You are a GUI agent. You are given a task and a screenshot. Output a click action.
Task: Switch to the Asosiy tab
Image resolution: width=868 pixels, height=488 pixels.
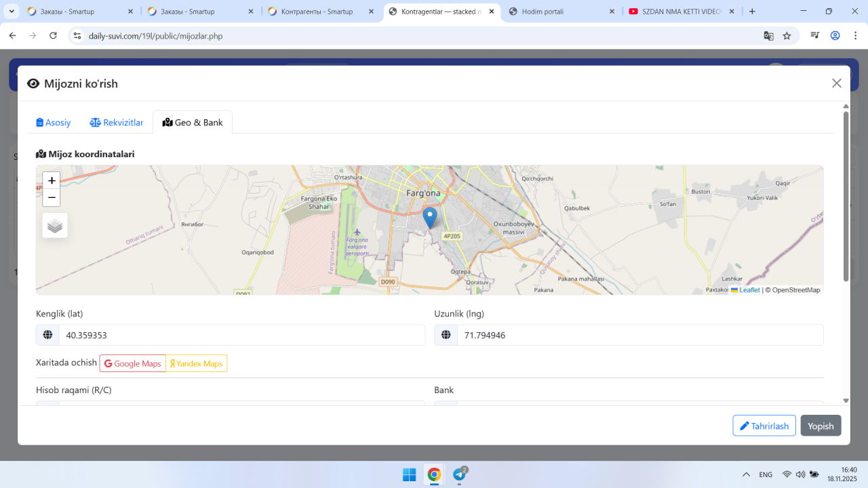(x=54, y=123)
